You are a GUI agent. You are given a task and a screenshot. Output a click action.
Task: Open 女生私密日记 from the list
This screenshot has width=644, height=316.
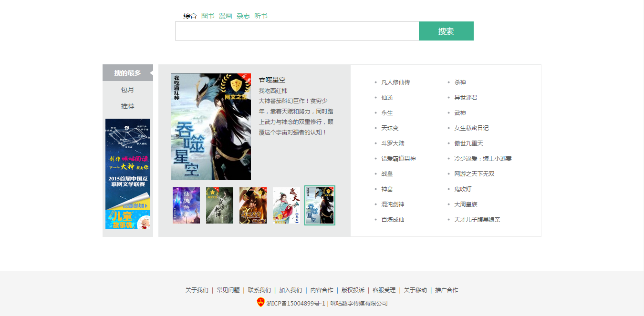[x=471, y=128]
